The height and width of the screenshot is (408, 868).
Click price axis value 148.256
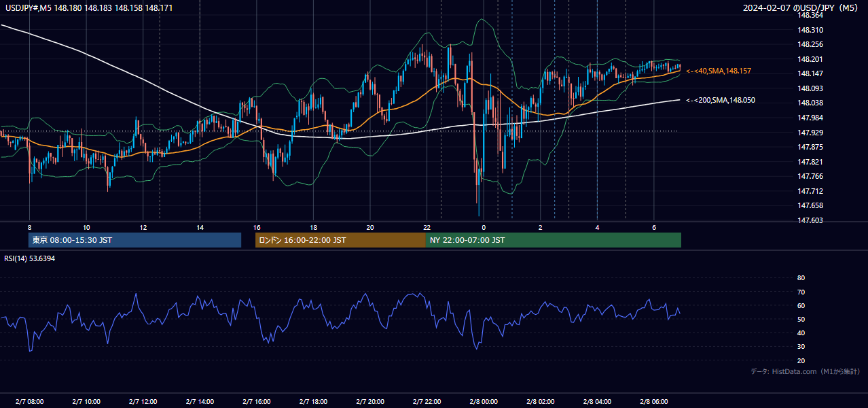(x=810, y=44)
